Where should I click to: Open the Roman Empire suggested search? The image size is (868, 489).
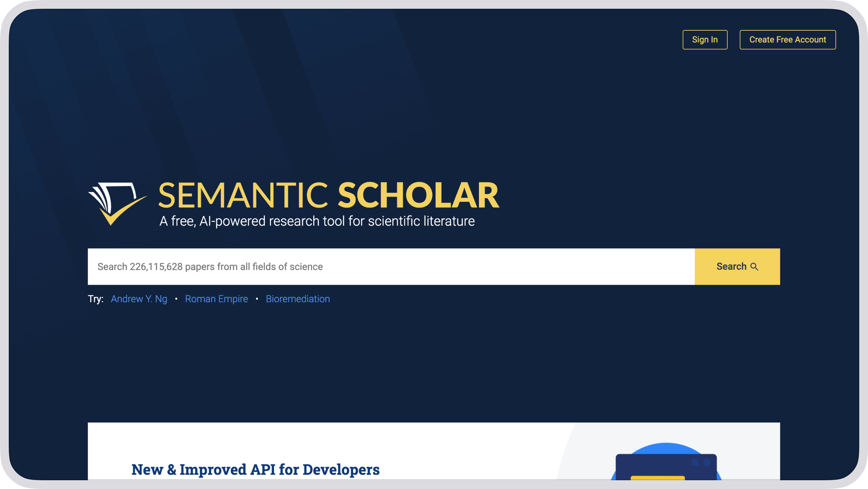point(216,299)
